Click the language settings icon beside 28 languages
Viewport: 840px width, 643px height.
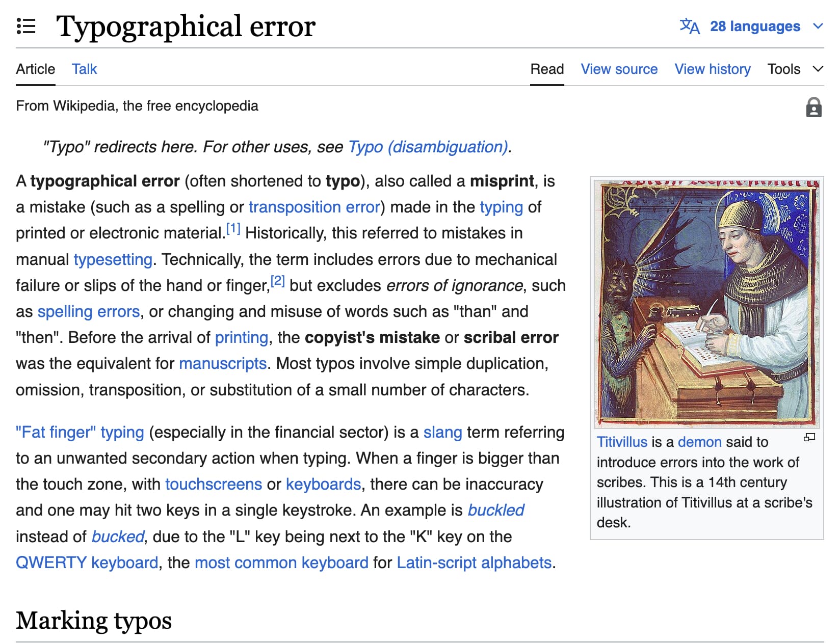point(690,26)
